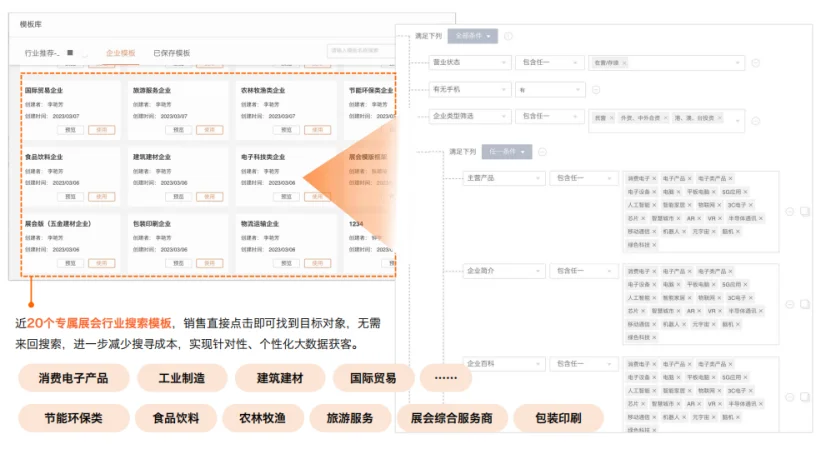Delete 消费电子 tag in 主营产品 row
The width and height of the screenshot is (831, 449).
(655, 179)
